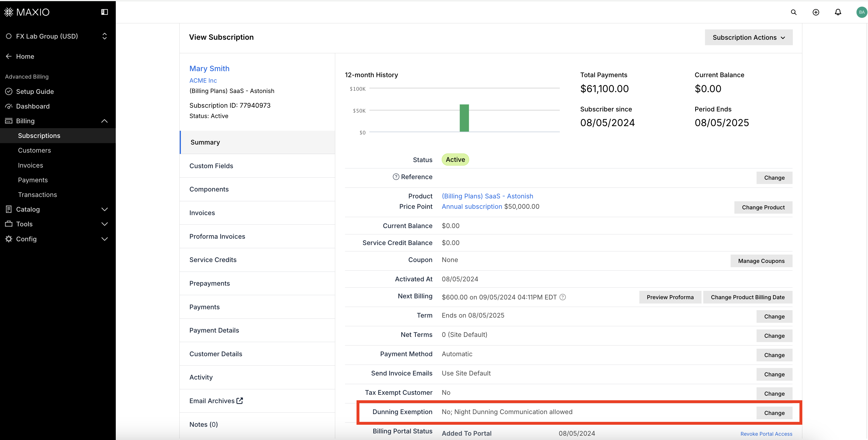
Task: Click the Reference help question icon
Action: pyautogui.click(x=396, y=177)
